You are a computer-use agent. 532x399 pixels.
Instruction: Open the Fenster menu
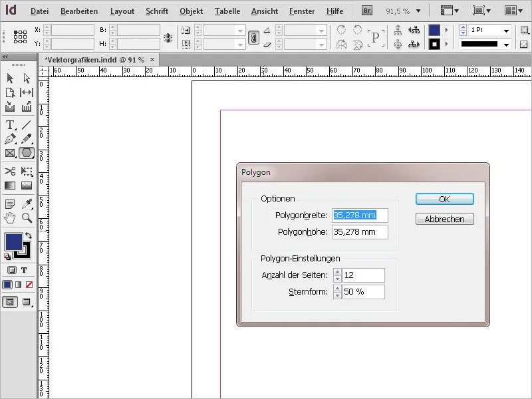coord(302,11)
